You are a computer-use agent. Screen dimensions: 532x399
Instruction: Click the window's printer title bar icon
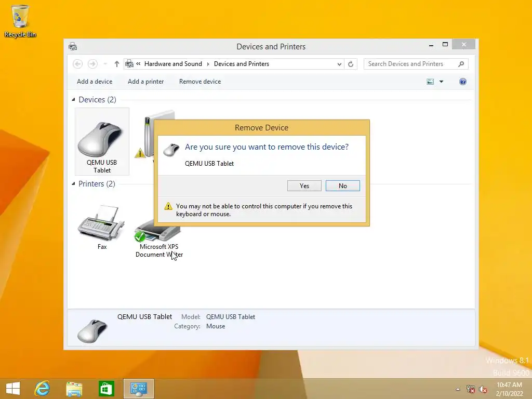[73, 46]
